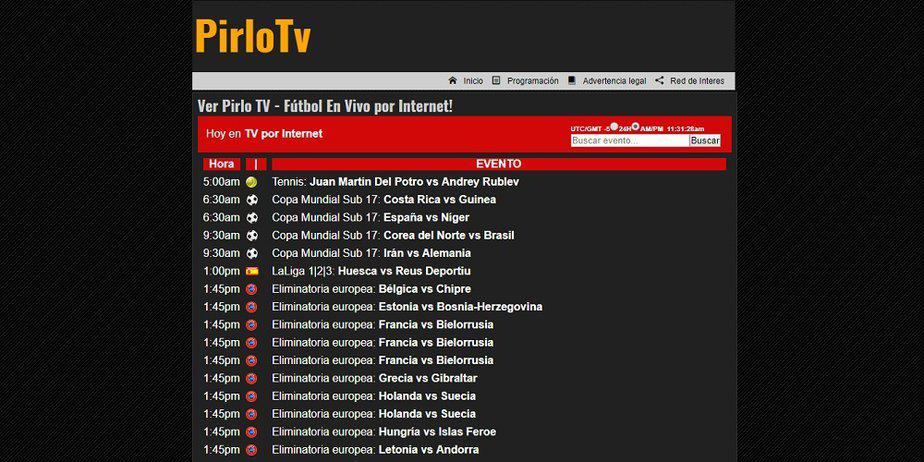
Task: Click the soccer ball icon for España vs Niger
Action: (x=252, y=217)
